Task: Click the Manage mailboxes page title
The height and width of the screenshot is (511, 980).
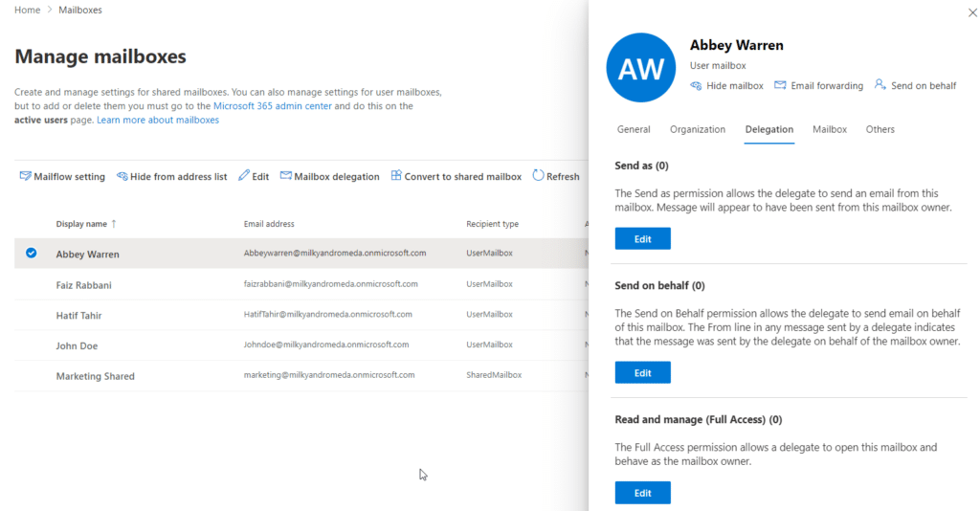Action: [x=100, y=56]
